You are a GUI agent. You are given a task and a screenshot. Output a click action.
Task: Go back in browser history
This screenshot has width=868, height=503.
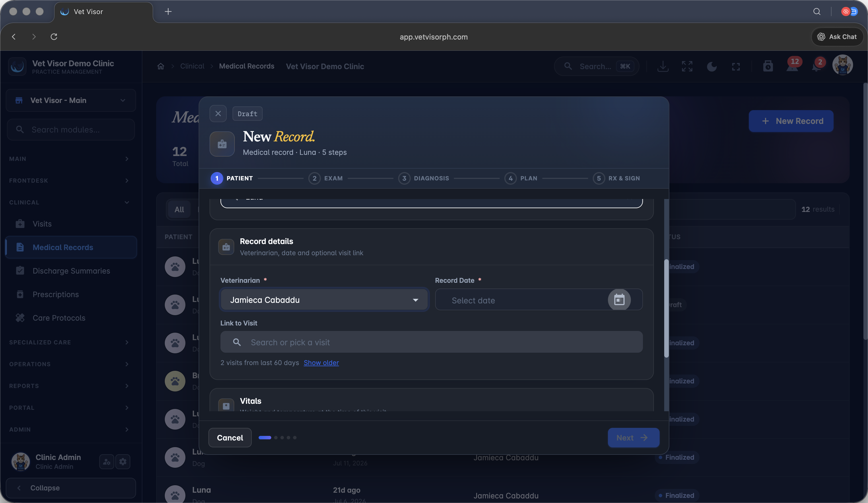point(14,36)
